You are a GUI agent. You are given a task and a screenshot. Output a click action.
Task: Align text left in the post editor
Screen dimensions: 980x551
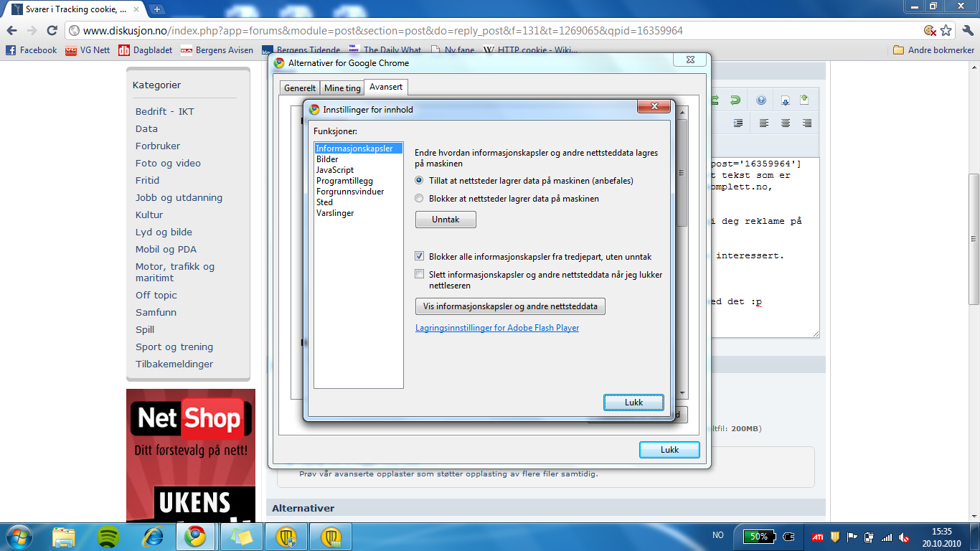[764, 123]
